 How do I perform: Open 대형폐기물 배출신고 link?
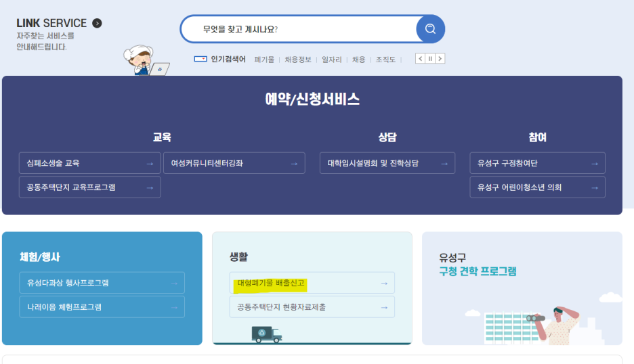coord(312,283)
